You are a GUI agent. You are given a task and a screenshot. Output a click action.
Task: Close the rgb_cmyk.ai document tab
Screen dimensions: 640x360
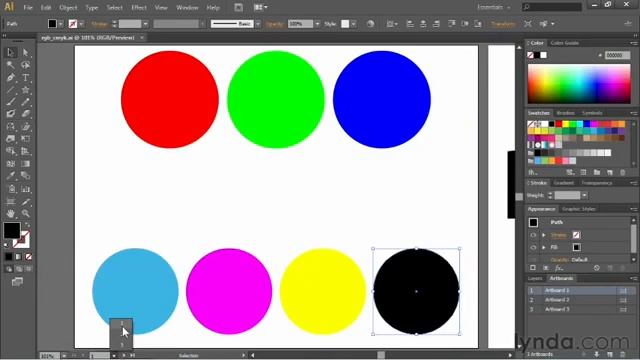click(142, 38)
